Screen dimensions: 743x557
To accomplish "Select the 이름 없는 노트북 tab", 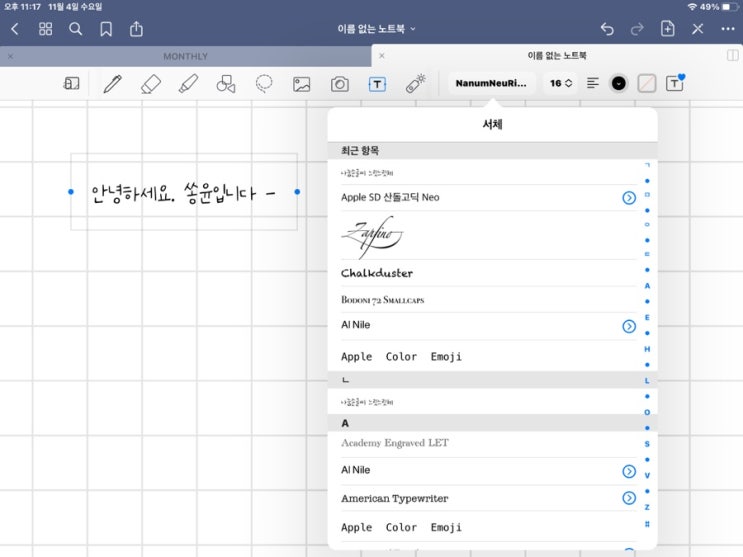I will [557, 55].
